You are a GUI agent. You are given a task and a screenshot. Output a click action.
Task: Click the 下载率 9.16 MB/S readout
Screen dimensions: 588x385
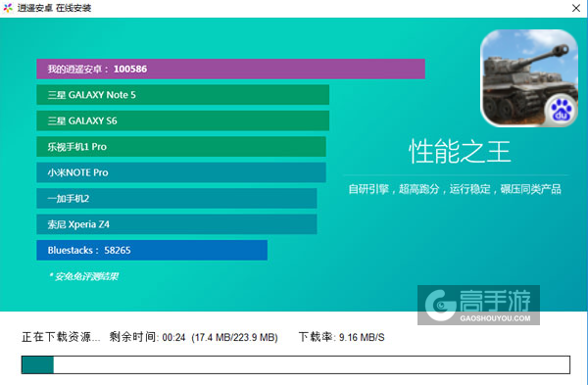pos(342,337)
